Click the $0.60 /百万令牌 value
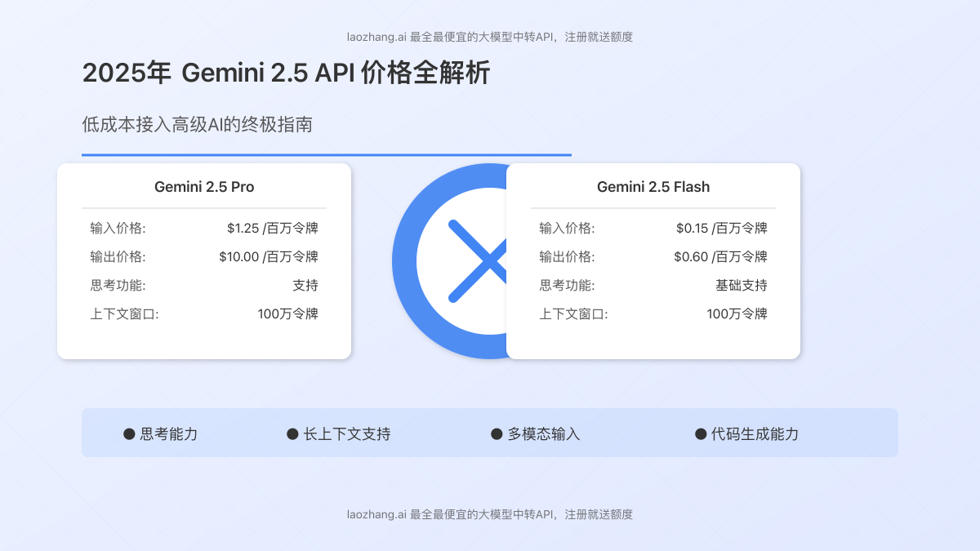The height and width of the screenshot is (551, 980). (x=721, y=257)
